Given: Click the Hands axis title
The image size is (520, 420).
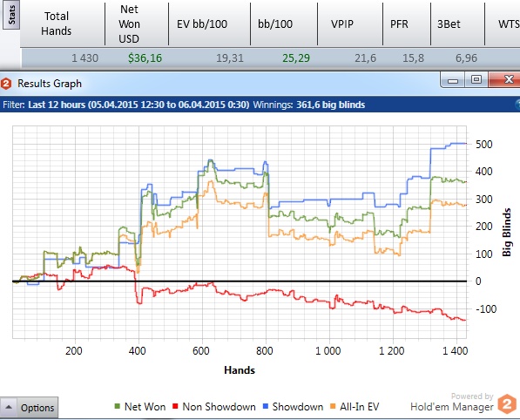Looking at the screenshot, I should coord(240,370).
